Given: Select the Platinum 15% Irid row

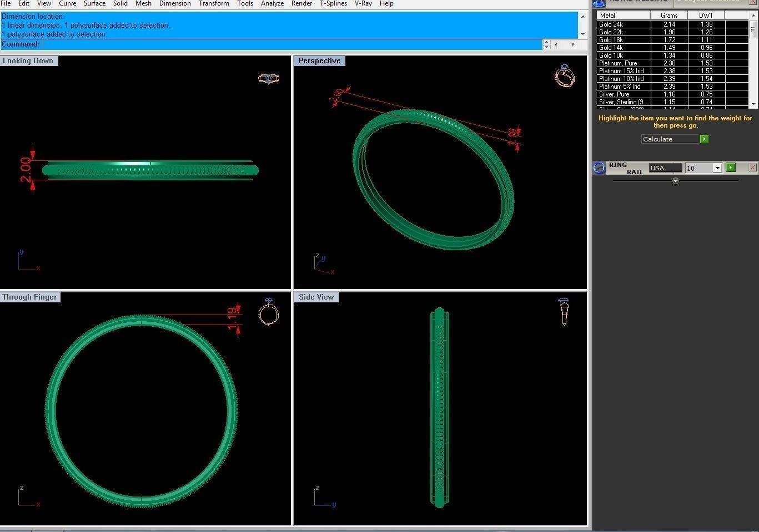Looking at the screenshot, I should 673,71.
